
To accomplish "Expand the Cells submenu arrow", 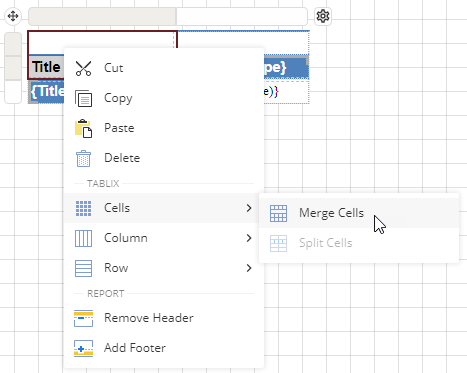I will [x=249, y=208].
